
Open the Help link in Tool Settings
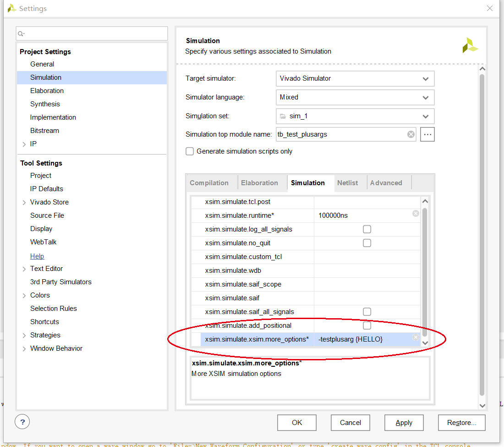click(37, 256)
